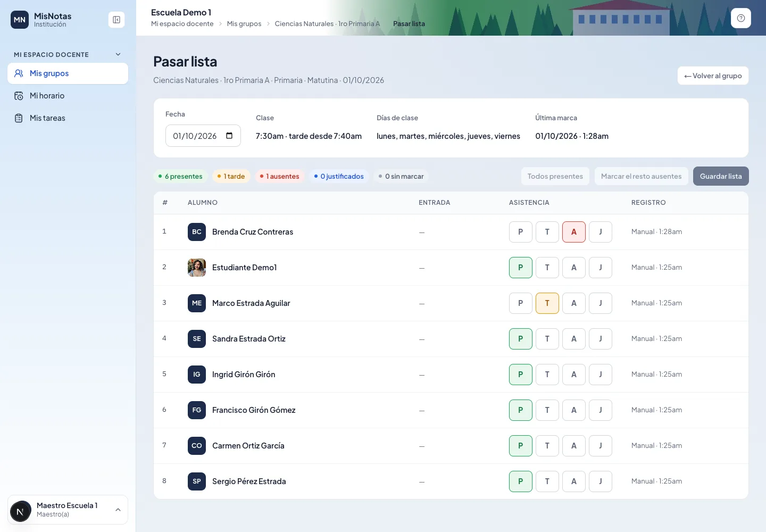Mark Sergio Pérez Estrada as justified (J)

pyautogui.click(x=601, y=481)
